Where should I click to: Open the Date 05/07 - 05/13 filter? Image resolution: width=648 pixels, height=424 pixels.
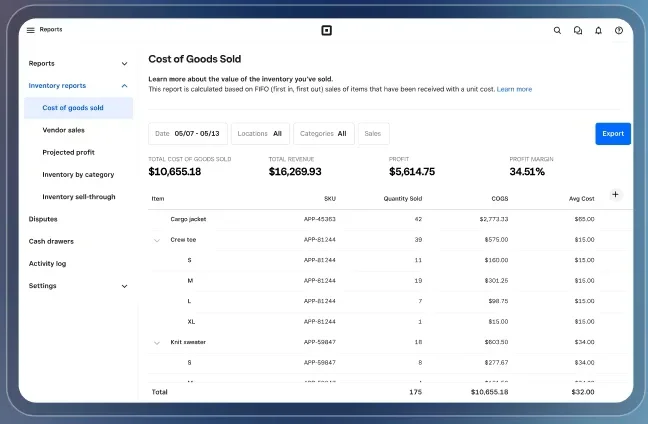[x=188, y=133]
